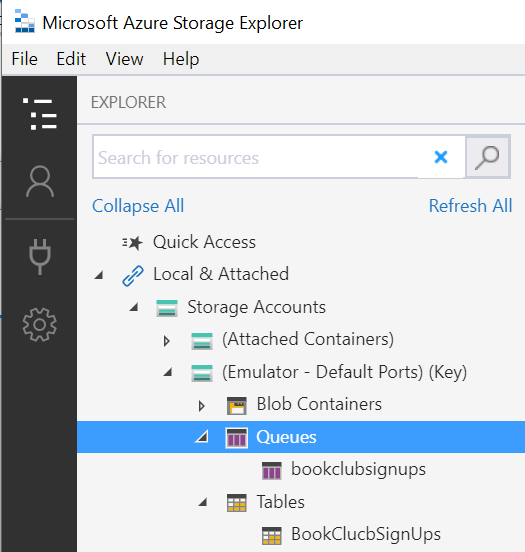Click the Tables node icon
The height and width of the screenshot is (552, 525).
pyautogui.click(x=237, y=503)
